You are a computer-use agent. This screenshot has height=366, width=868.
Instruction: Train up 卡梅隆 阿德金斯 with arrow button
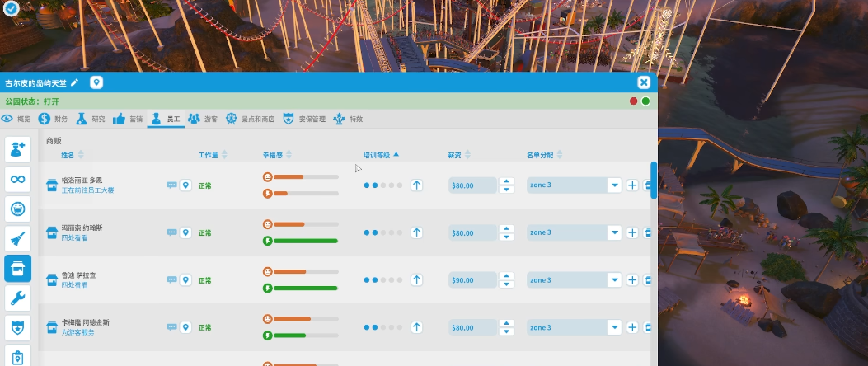[417, 328]
